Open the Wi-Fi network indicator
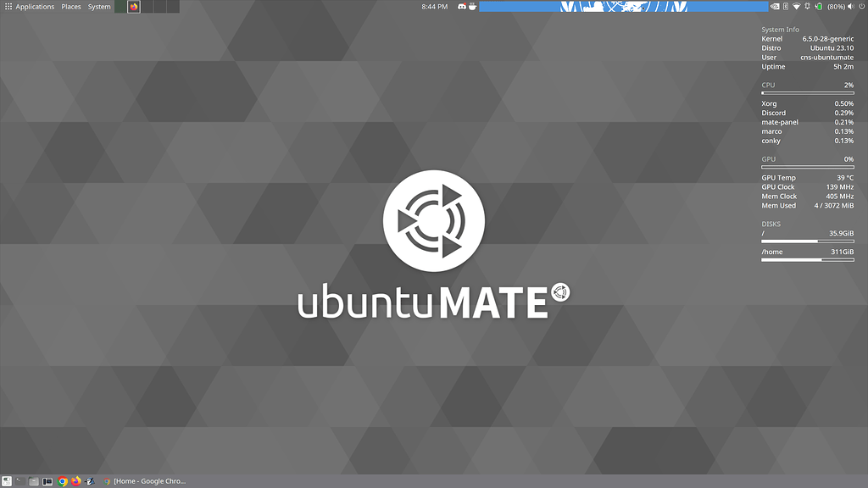The image size is (868, 488). tap(797, 6)
